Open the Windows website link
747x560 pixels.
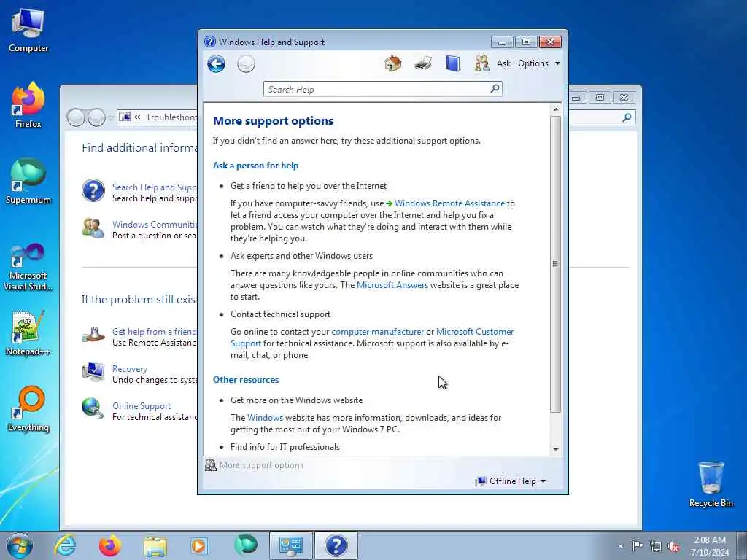click(x=265, y=418)
